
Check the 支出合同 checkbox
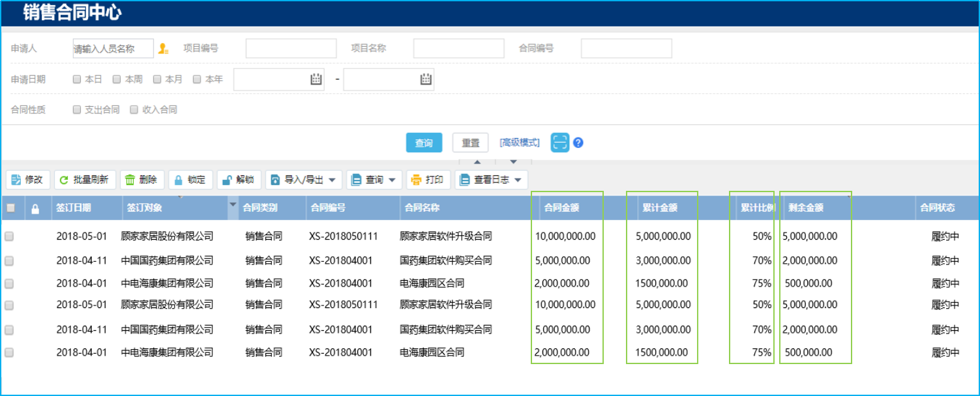[76, 109]
